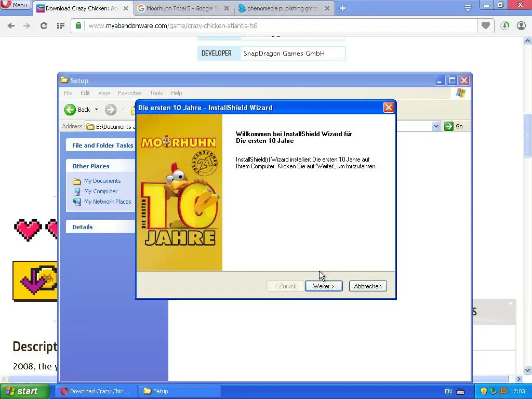532x399 pixels.
Task: Open the Back history dropdown arrow
Action: coord(96,110)
